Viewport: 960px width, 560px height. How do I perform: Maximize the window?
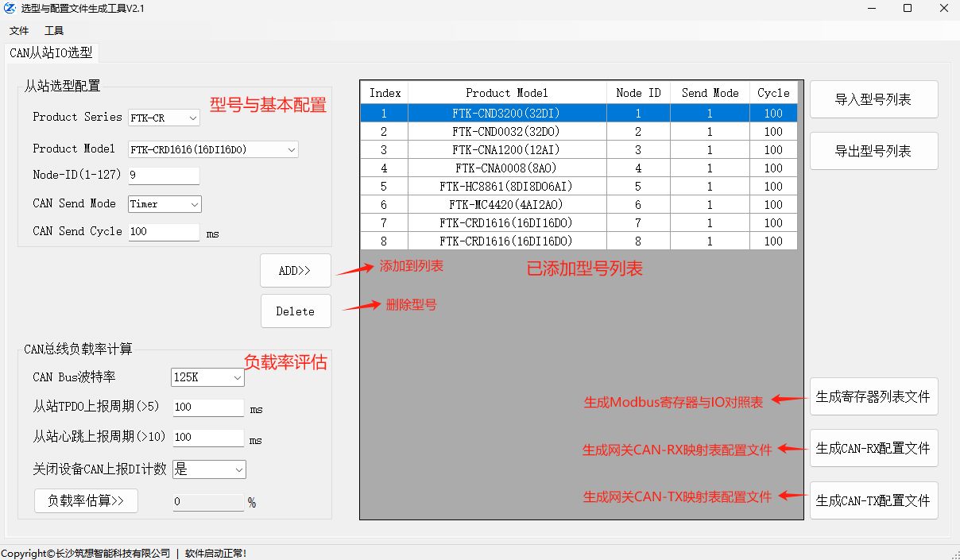point(908,9)
